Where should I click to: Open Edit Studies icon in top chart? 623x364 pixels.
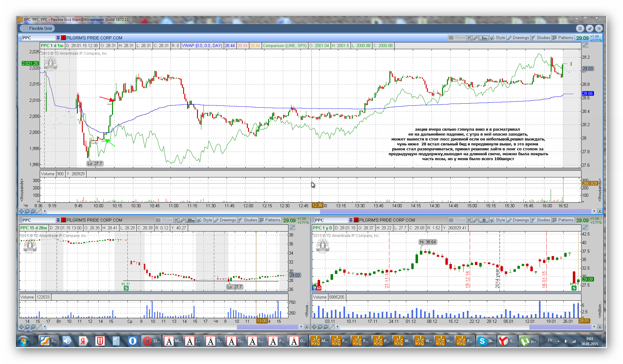click(x=469, y=38)
